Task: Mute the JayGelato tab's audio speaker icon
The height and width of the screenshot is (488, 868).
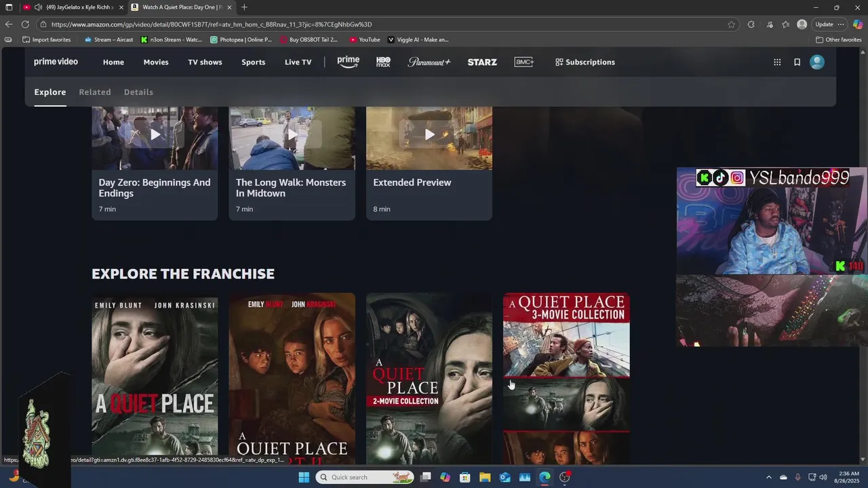Action: 38,7
